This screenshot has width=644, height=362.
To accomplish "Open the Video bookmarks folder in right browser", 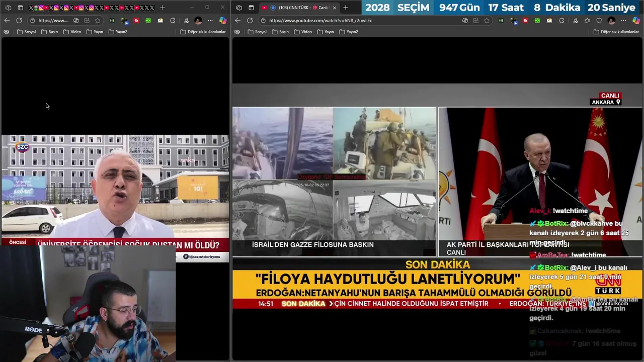I will coord(303,32).
